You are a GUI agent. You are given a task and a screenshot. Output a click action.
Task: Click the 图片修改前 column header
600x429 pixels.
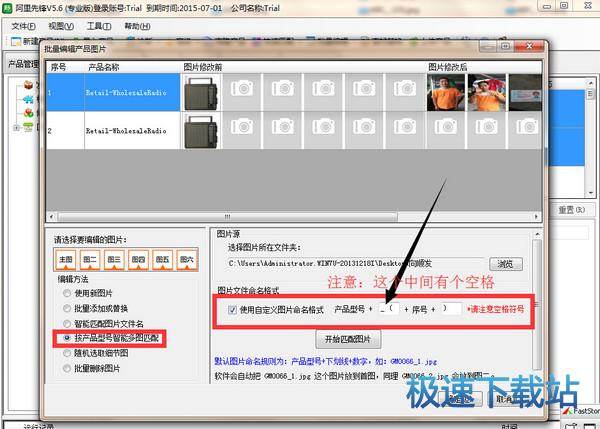tap(202, 67)
